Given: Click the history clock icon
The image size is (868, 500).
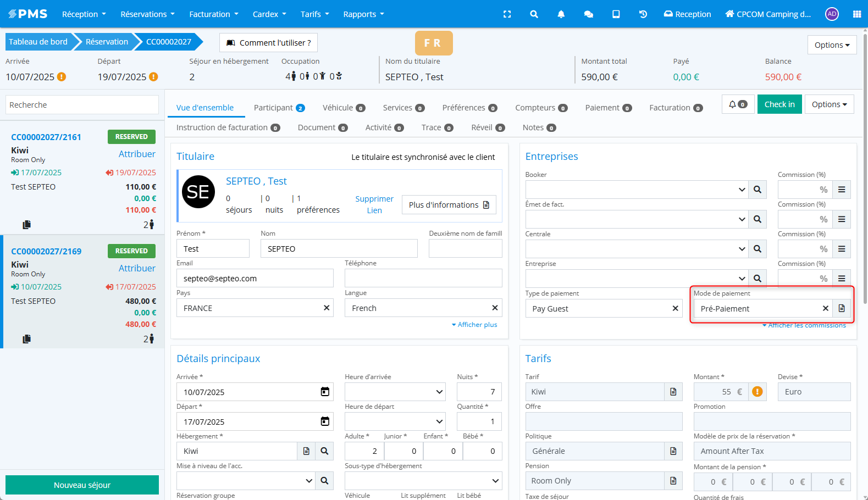Looking at the screenshot, I should tap(643, 14).
